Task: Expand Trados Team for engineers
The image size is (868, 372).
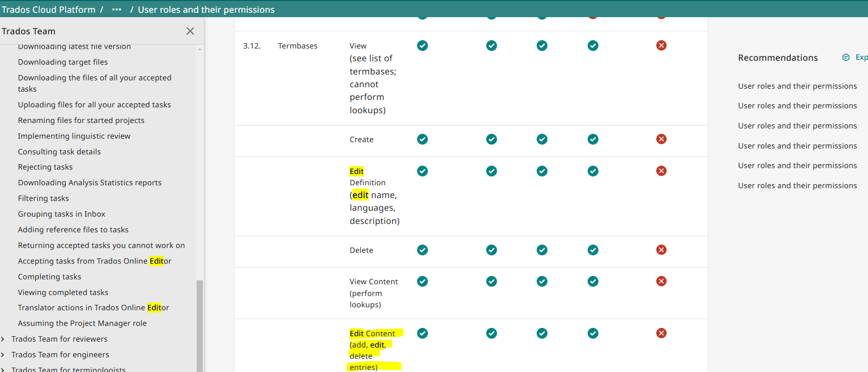Action: pos(3,355)
